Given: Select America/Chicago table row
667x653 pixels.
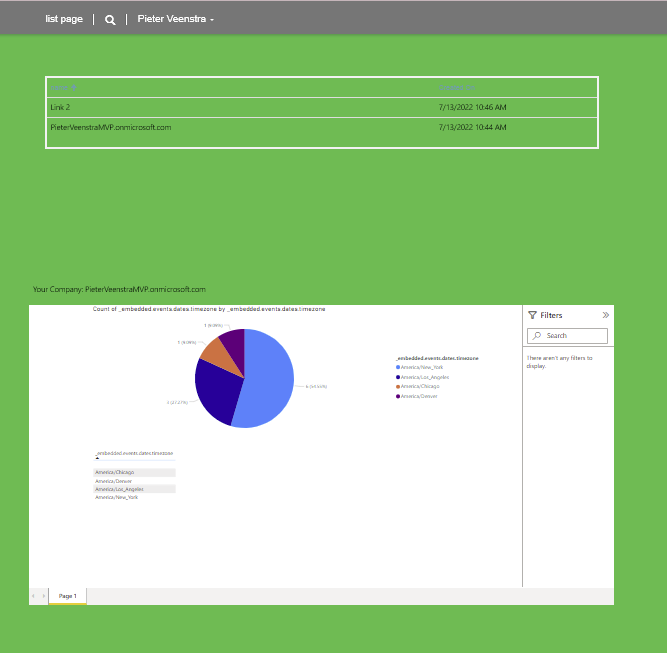Looking at the screenshot, I should coord(134,472).
